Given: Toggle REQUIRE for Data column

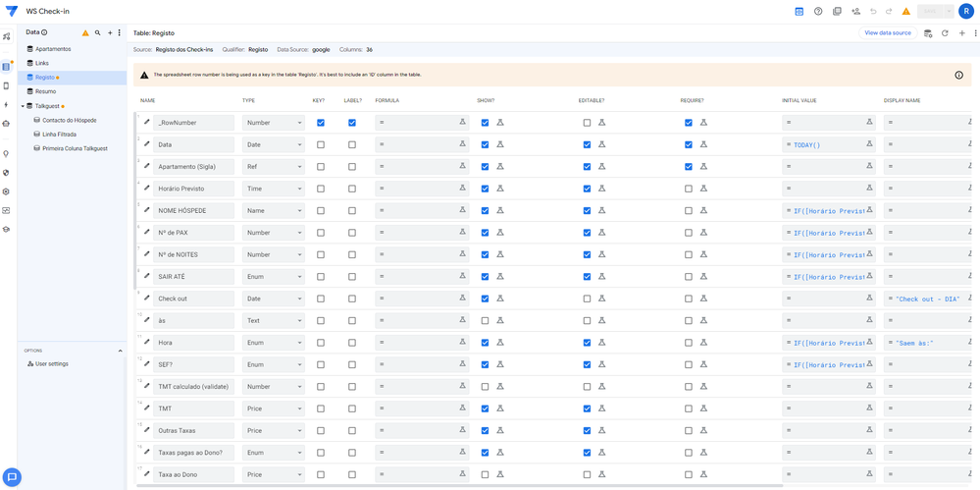Looking at the screenshot, I should [x=688, y=144].
